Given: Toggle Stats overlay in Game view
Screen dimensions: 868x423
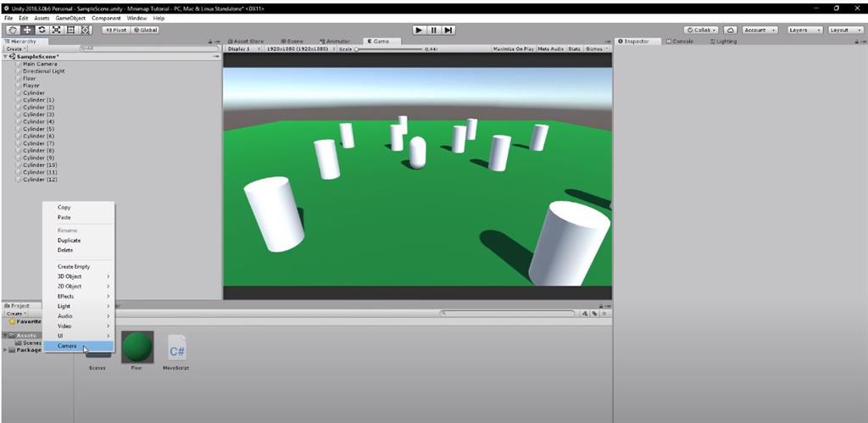Looking at the screenshot, I should point(574,48).
